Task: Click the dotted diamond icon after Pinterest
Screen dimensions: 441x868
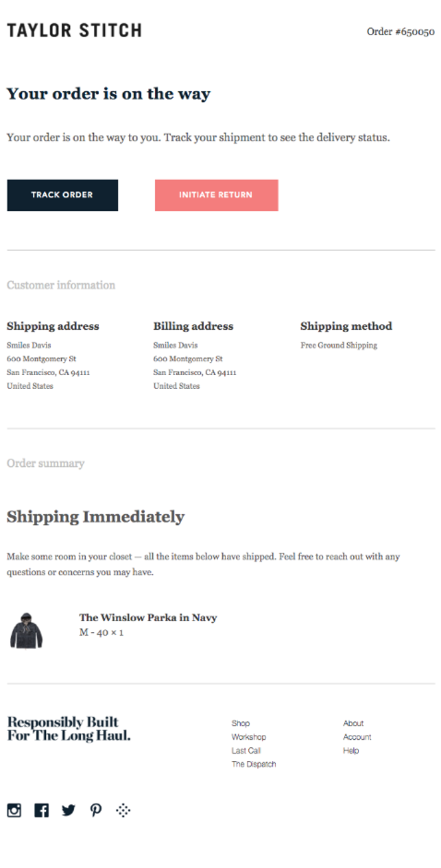Action: click(x=123, y=810)
